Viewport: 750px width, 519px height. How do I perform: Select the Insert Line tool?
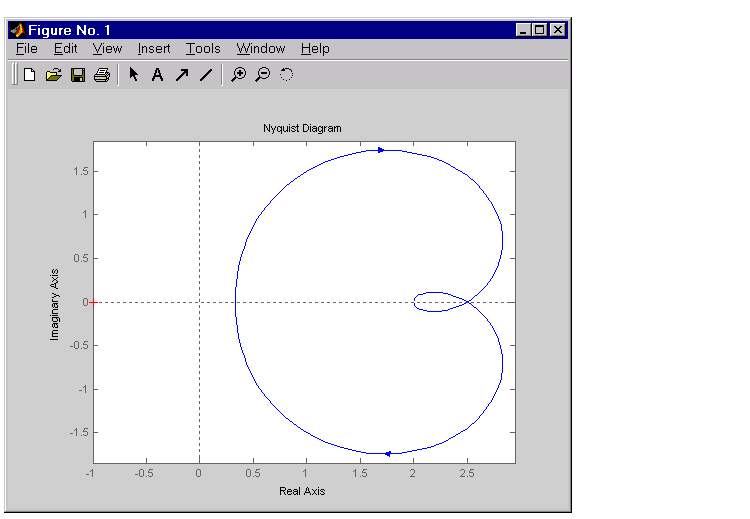pyautogui.click(x=206, y=75)
